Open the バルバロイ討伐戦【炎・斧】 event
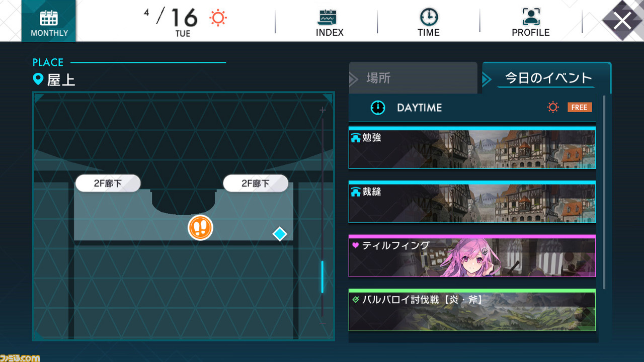The width and height of the screenshot is (644, 362). coord(472,310)
